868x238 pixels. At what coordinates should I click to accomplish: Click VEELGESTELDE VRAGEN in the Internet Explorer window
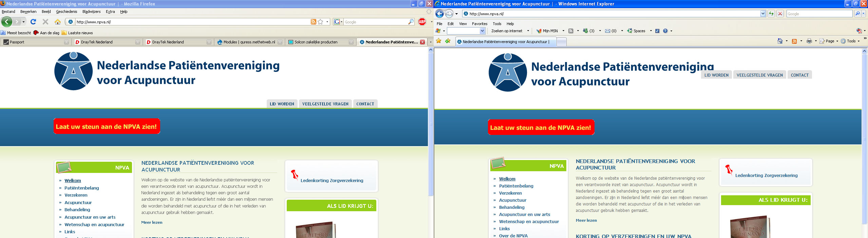[x=759, y=75]
